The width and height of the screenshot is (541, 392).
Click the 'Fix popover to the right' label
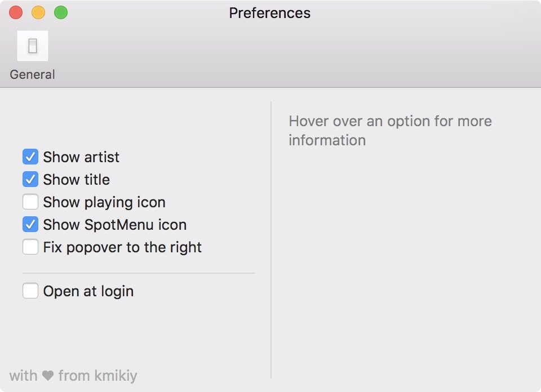click(x=122, y=247)
